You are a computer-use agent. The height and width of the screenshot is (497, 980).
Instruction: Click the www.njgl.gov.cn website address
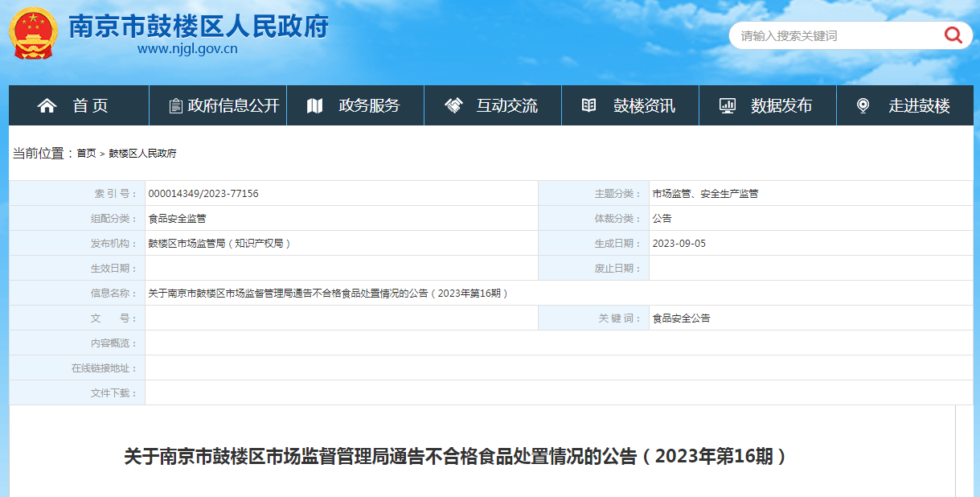click(187, 49)
